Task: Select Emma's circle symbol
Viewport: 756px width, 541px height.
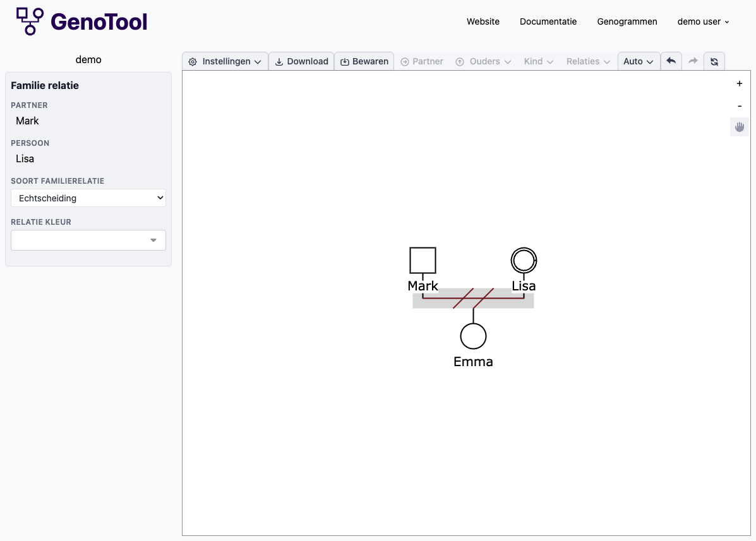Action: (x=473, y=336)
